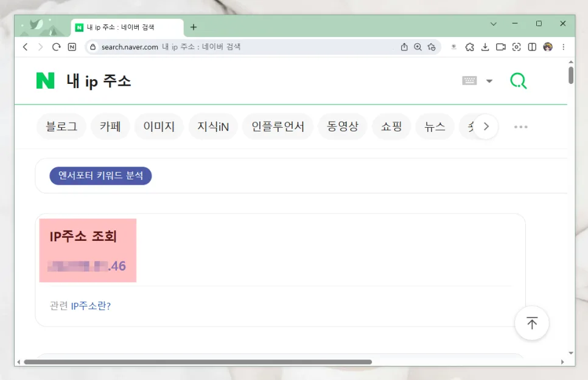
Task: Select the 이미지 tab
Action: click(x=159, y=126)
